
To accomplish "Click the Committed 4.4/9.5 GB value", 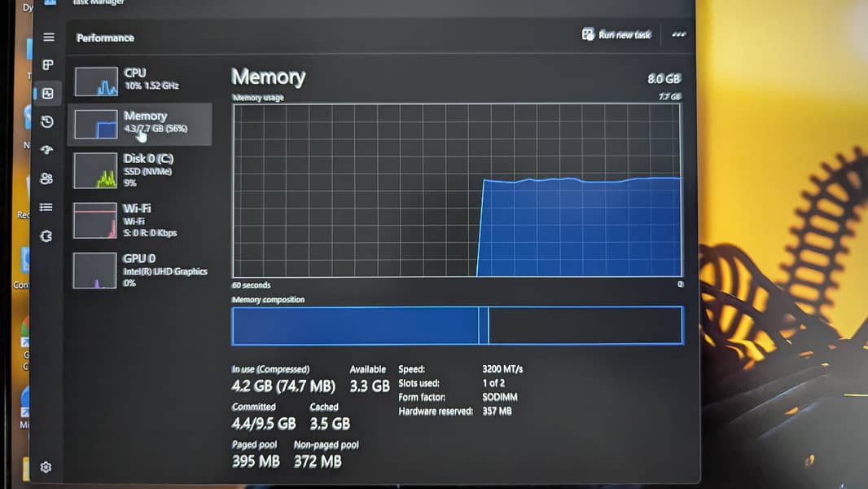I will [264, 424].
